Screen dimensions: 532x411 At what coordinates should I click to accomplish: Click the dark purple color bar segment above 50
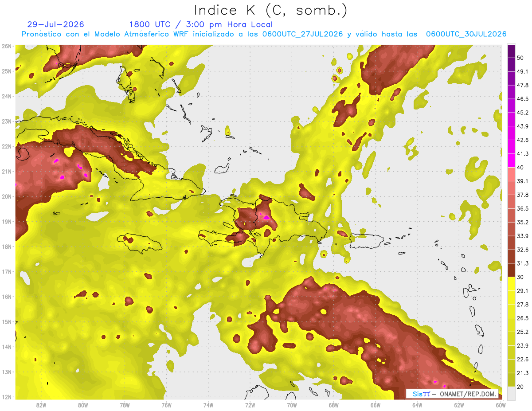tap(512, 51)
